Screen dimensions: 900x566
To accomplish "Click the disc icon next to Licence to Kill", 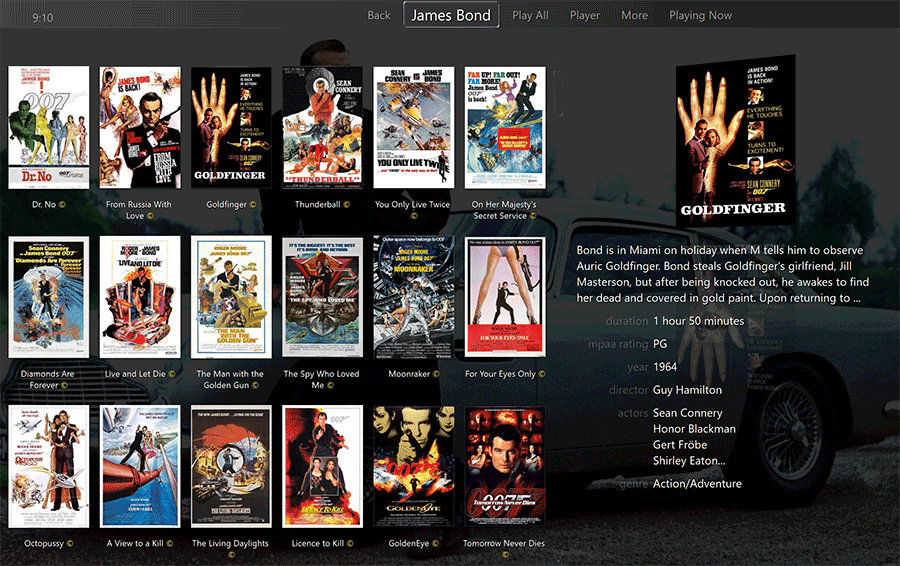I will (x=350, y=543).
